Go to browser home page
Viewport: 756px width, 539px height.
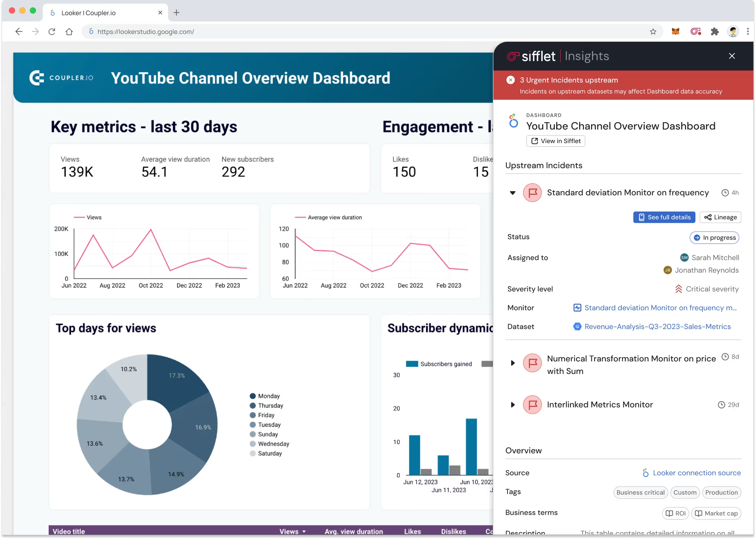pyautogui.click(x=69, y=32)
